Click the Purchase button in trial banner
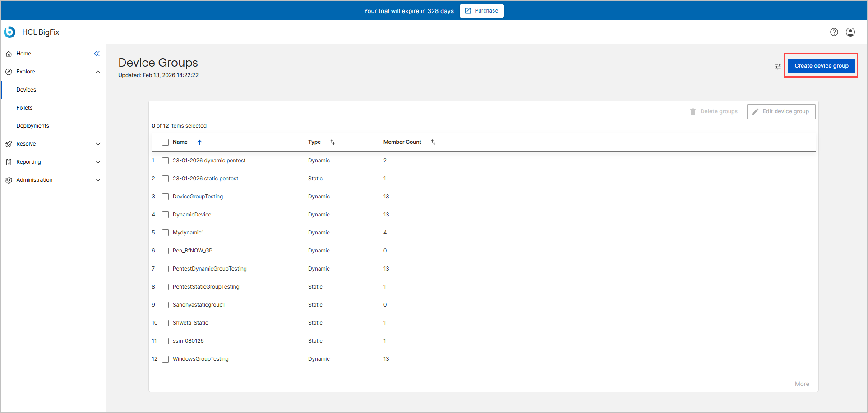868x413 pixels. coord(481,11)
